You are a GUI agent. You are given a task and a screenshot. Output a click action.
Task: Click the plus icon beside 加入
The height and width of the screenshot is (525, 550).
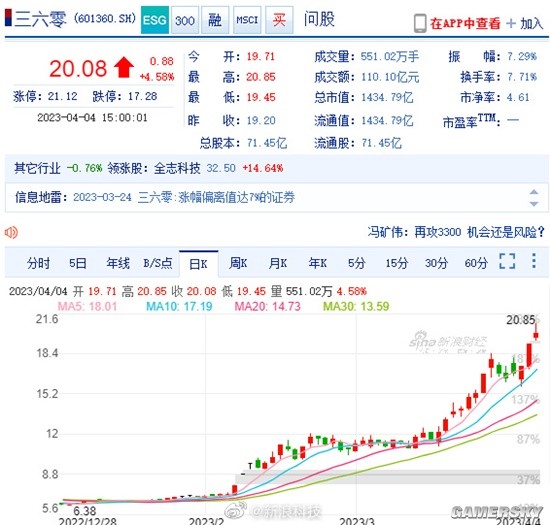coord(511,23)
